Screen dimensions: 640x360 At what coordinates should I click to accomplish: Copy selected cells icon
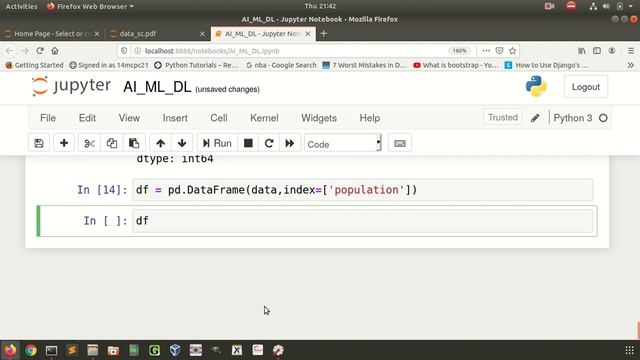tap(111, 143)
